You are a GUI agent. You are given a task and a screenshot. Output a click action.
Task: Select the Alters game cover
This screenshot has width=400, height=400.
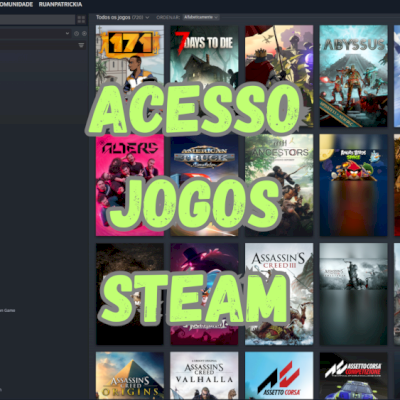[130, 185]
